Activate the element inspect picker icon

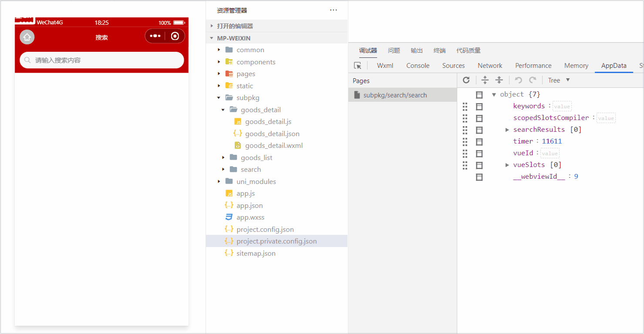pos(357,66)
